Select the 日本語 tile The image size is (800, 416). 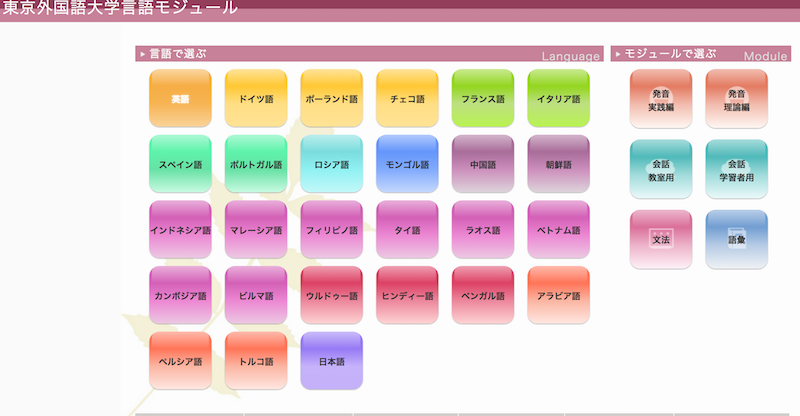[332, 361]
